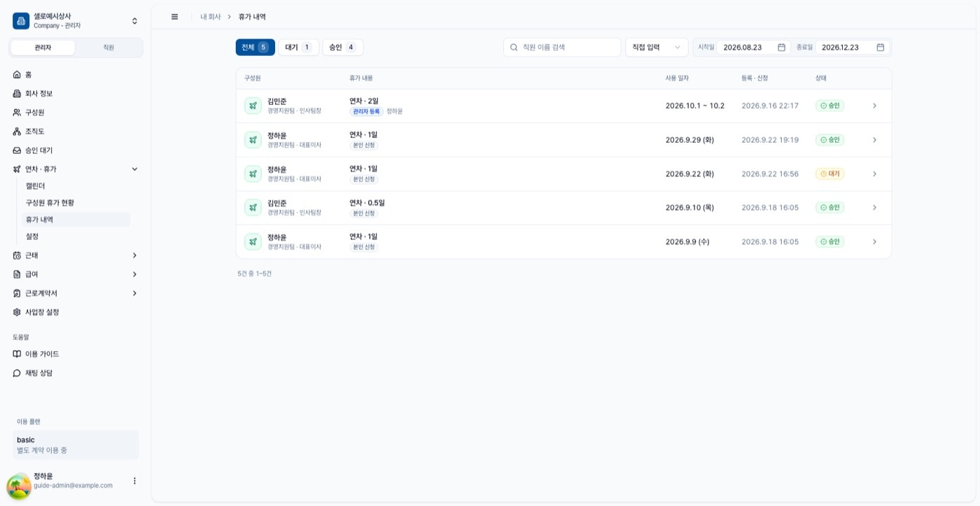Click the 대기 status badge
The width and height of the screenshot is (980, 506).
point(829,174)
